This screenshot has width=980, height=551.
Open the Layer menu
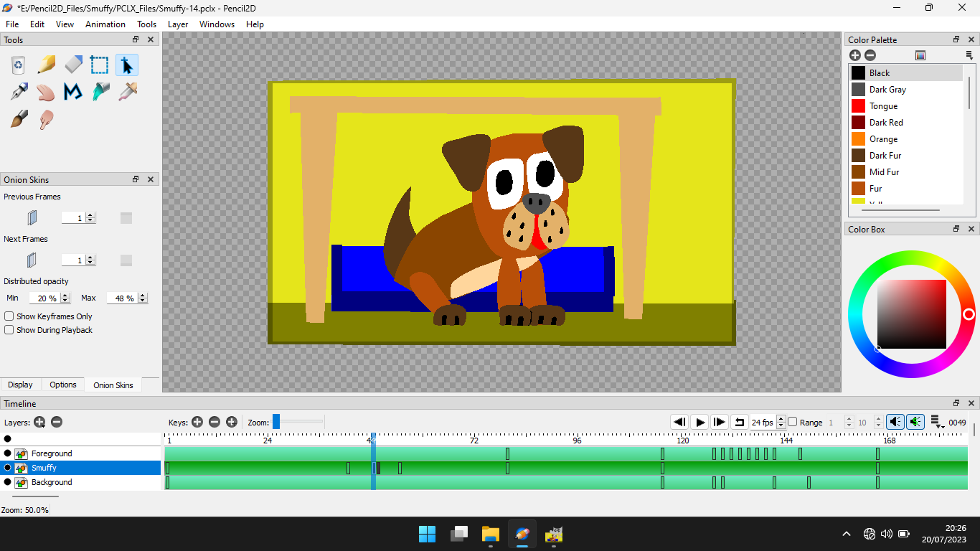click(178, 24)
